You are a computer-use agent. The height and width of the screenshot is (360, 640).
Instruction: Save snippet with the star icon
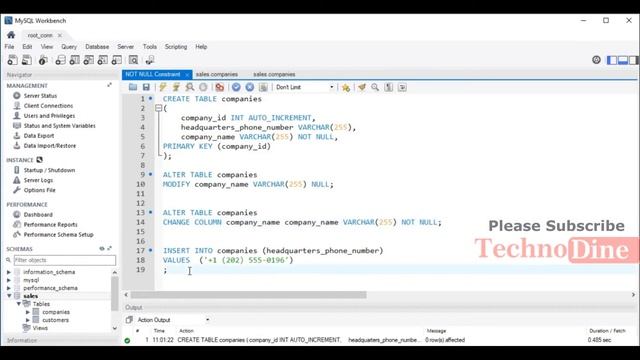(346, 87)
